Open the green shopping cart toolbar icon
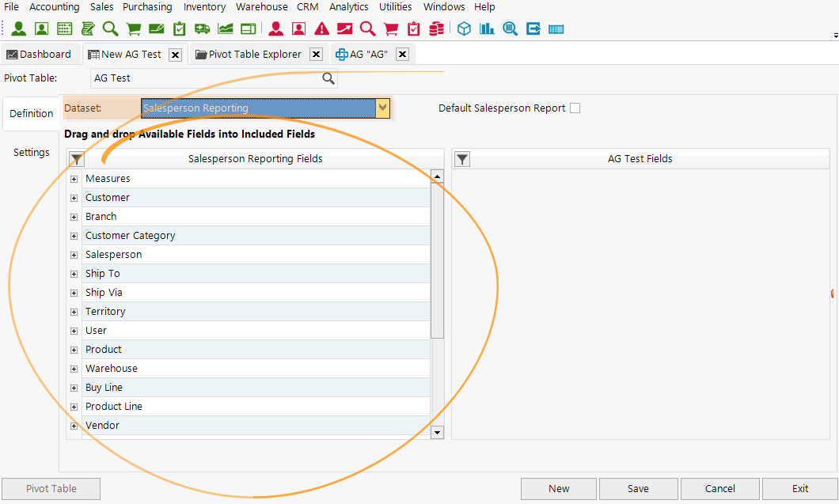Viewport: 839px width, 504px height. pos(135,28)
